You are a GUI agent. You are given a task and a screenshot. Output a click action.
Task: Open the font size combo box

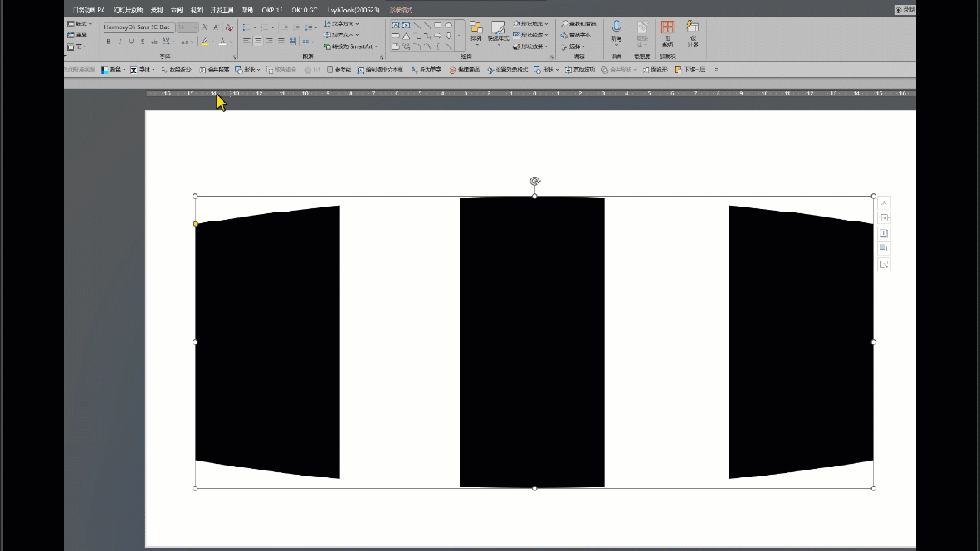click(x=187, y=27)
